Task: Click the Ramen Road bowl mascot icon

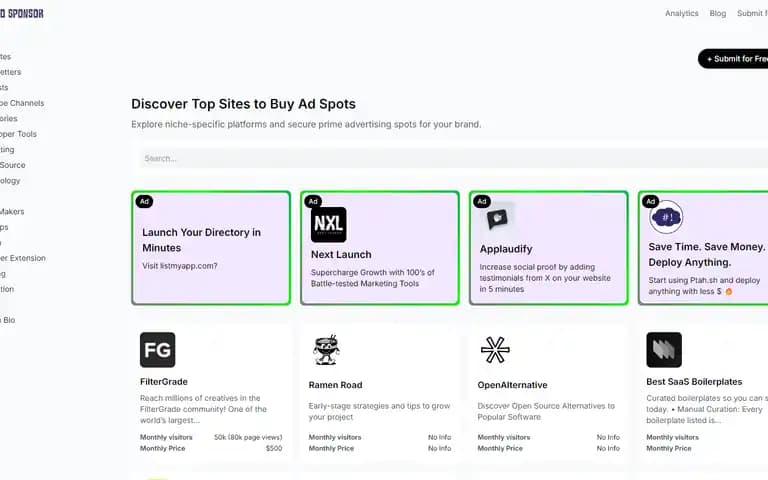Action: (326, 350)
